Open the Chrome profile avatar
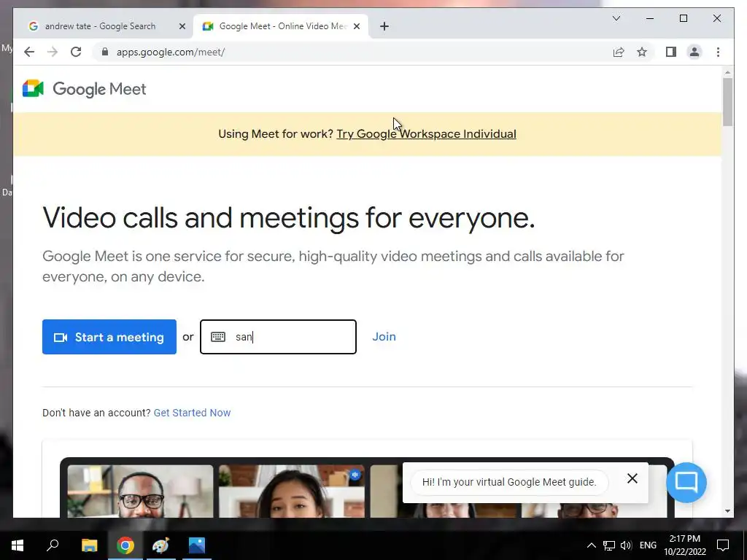 [x=694, y=52]
